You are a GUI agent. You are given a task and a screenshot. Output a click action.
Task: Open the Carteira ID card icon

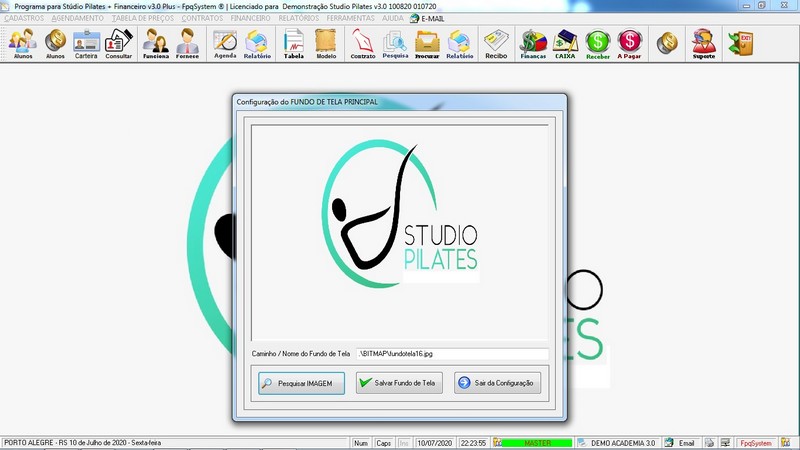click(x=86, y=44)
